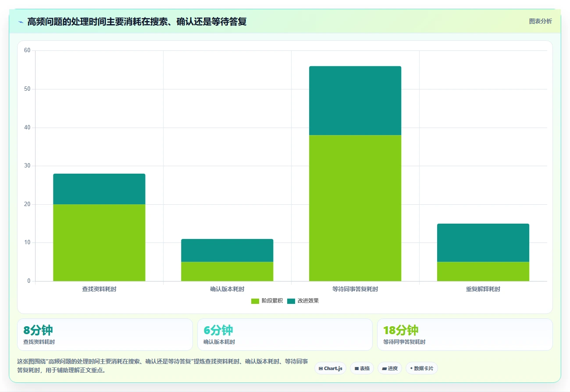Viewport: 570px width, 392px height.
Task: Click the 18分钟 value text
Action: tap(401, 330)
